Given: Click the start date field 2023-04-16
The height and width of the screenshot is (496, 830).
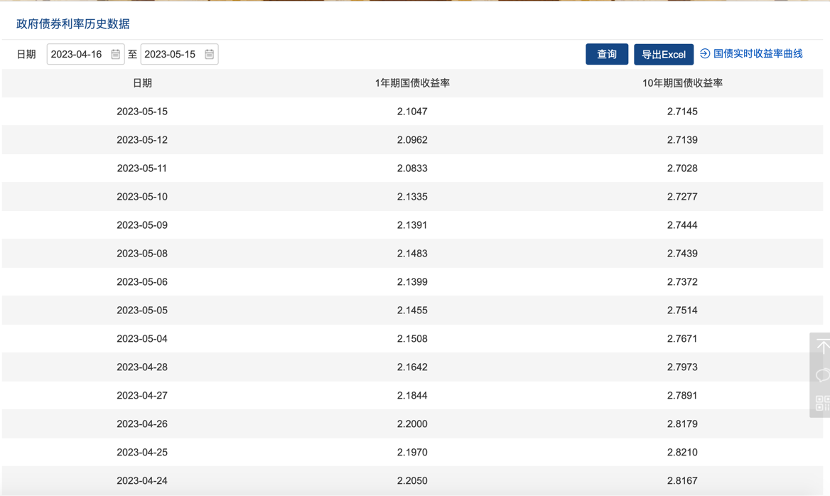Looking at the screenshot, I should 86,54.
